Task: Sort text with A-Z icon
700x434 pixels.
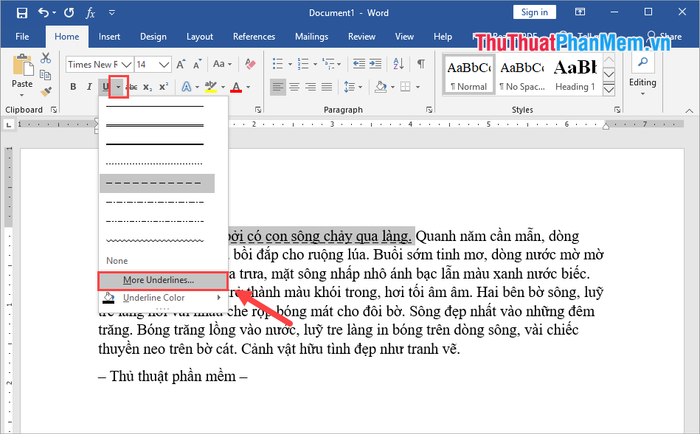Action: coord(398,64)
